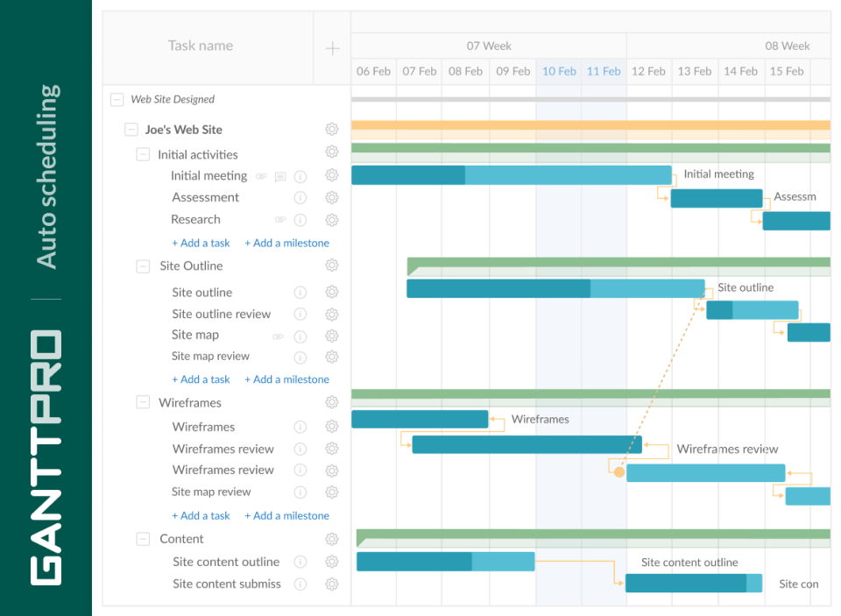The image size is (841, 616).
Task: Show info for Site content outline
Action: pos(300,562)
